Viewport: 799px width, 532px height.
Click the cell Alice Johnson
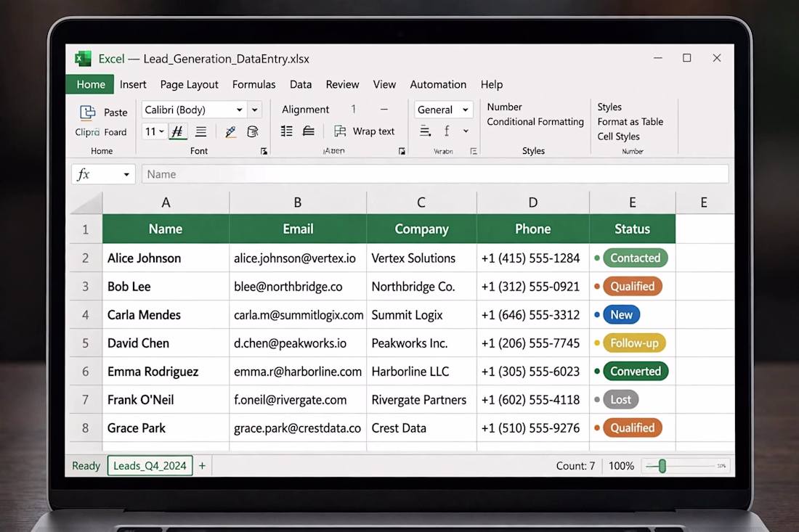166,258
